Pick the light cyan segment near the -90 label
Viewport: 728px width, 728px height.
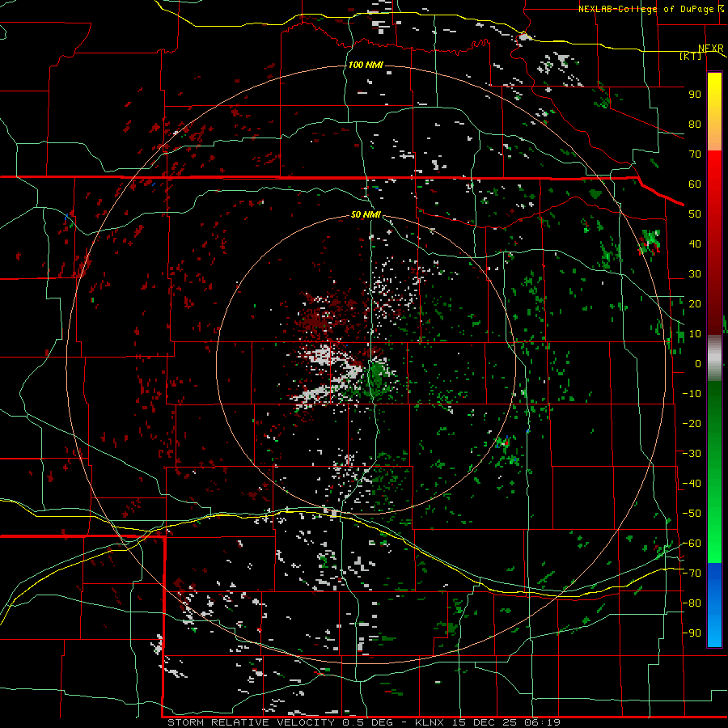(x=714, y=629)
